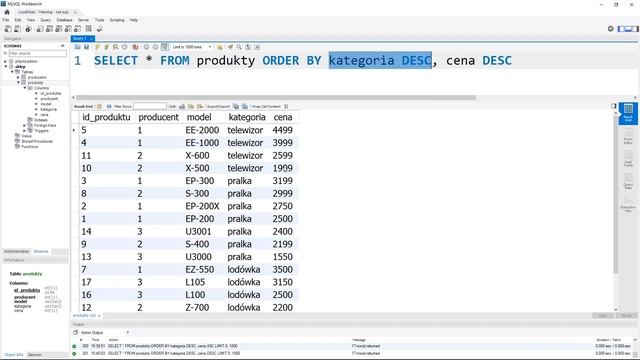This screenshot has height=360, width=640.
Task: Click the id_produktu column header
Action: pos(106,117)
